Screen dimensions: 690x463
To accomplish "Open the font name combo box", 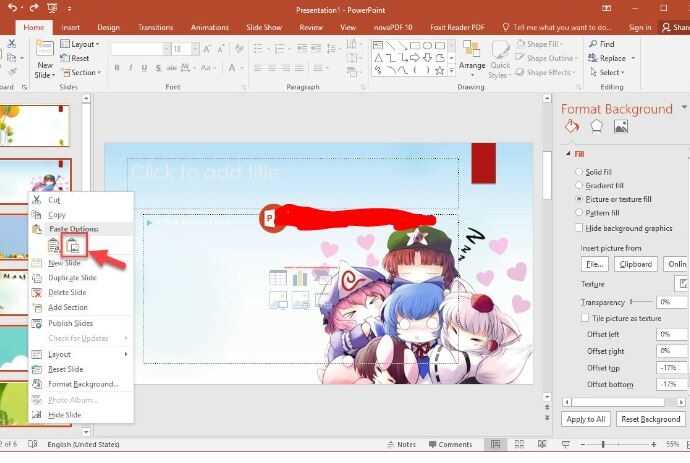I will 141,49.
